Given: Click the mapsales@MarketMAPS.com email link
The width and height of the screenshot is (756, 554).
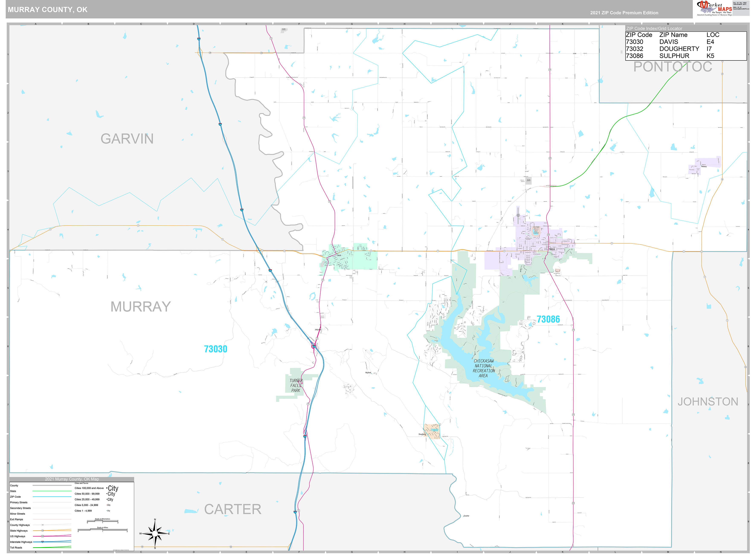Looking at the screenshot, I should (741, 9).
